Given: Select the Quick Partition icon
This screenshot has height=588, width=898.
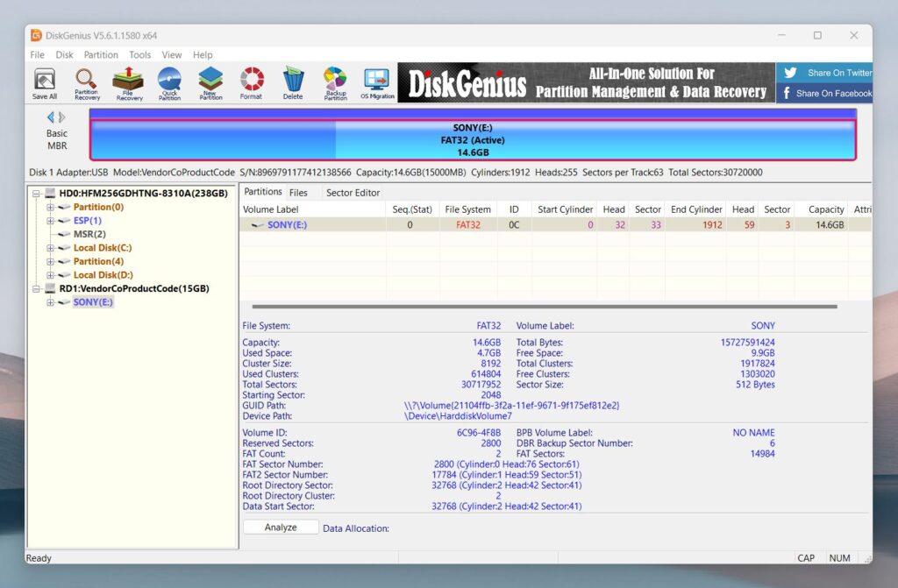Looking at the screenshot, I should coord(169,82).
